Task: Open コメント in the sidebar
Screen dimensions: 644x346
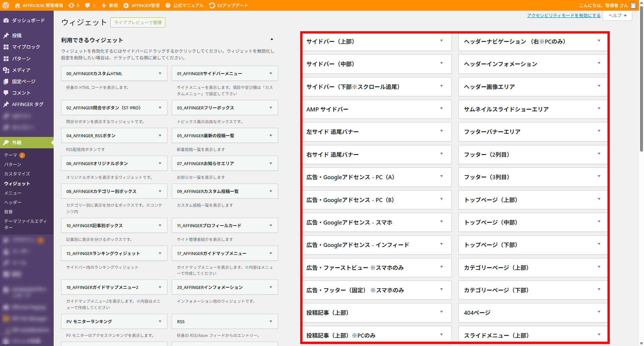Action: [27, 93]
